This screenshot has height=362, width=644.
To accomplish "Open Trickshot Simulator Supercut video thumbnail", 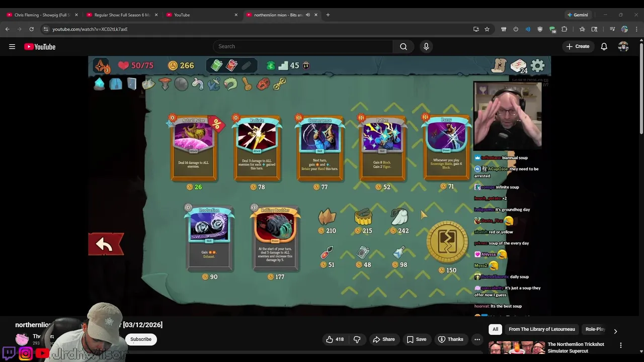I will coord(517,348).
